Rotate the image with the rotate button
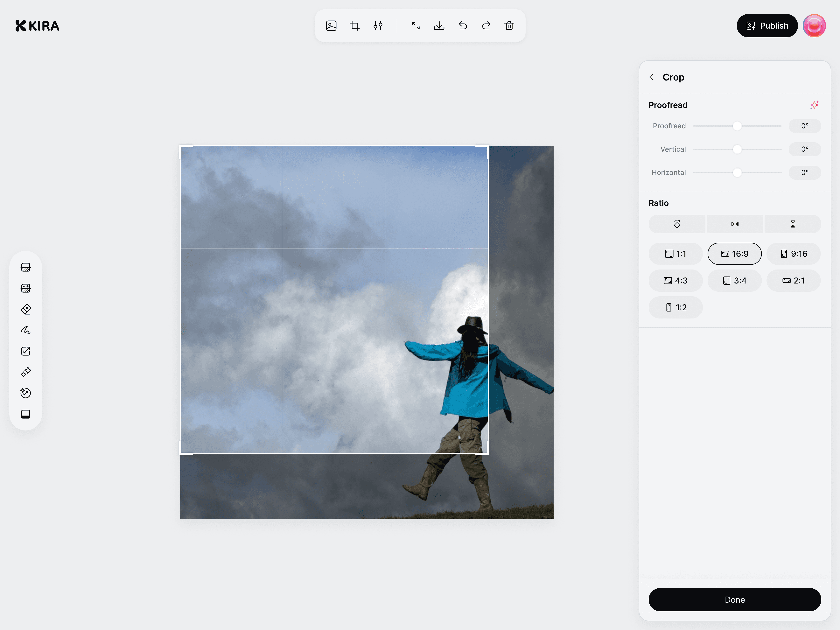The width and height of the screenshot is (840, 630). click(677, 224)
